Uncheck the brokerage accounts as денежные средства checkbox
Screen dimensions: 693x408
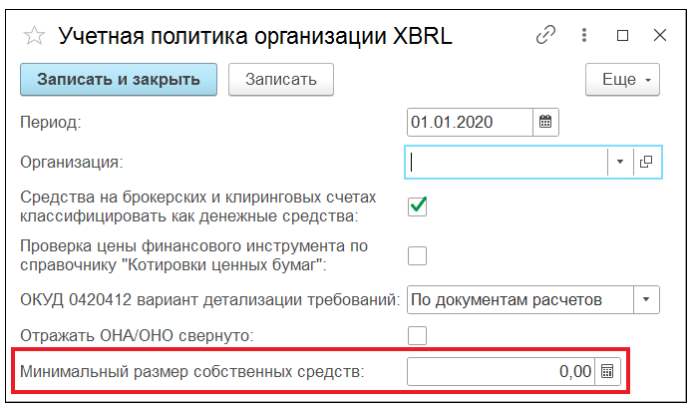418,205
